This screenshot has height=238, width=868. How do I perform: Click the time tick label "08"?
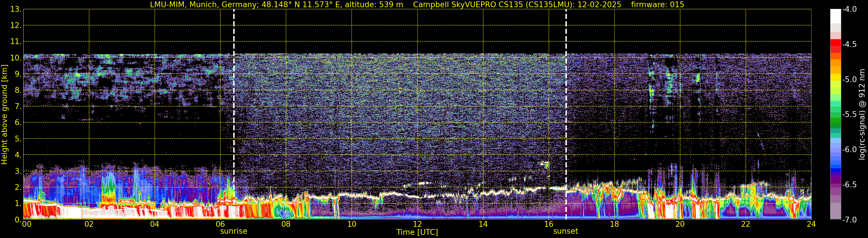(286, 224)
